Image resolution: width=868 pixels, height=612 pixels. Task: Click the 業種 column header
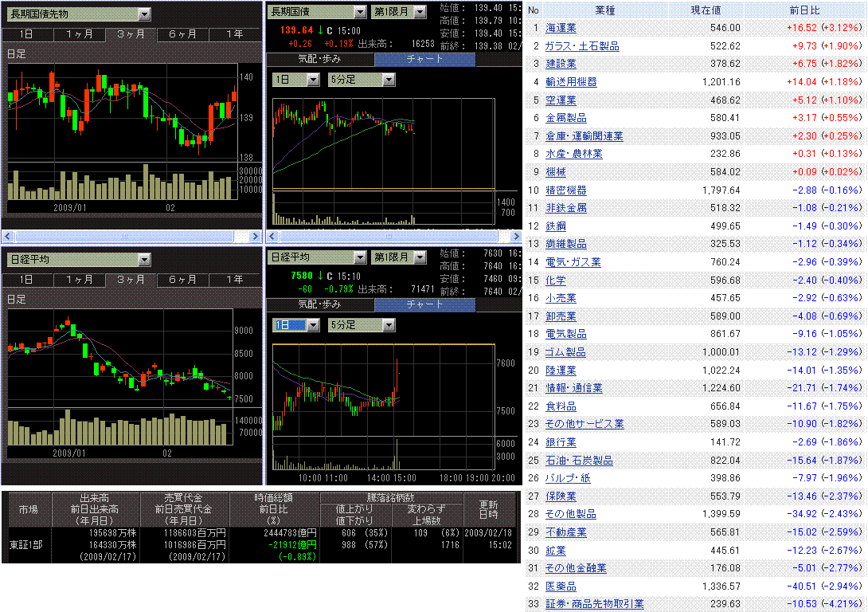tap(605, 10)
